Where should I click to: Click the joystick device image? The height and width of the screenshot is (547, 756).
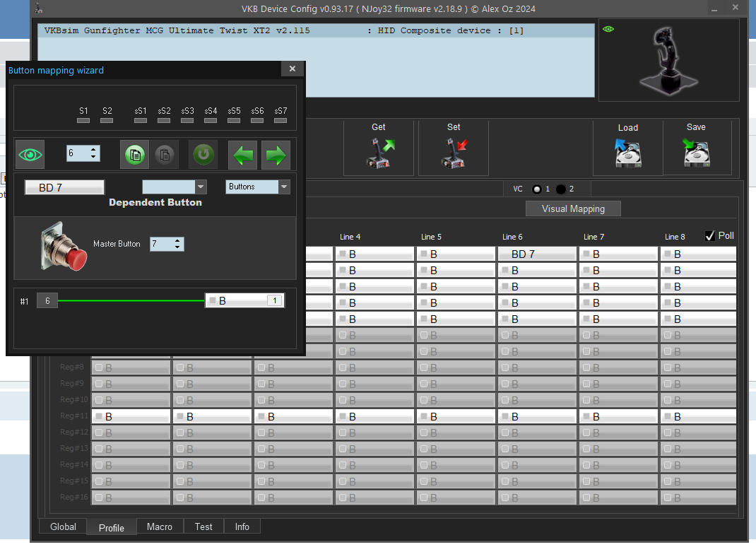tap(668, 60)
